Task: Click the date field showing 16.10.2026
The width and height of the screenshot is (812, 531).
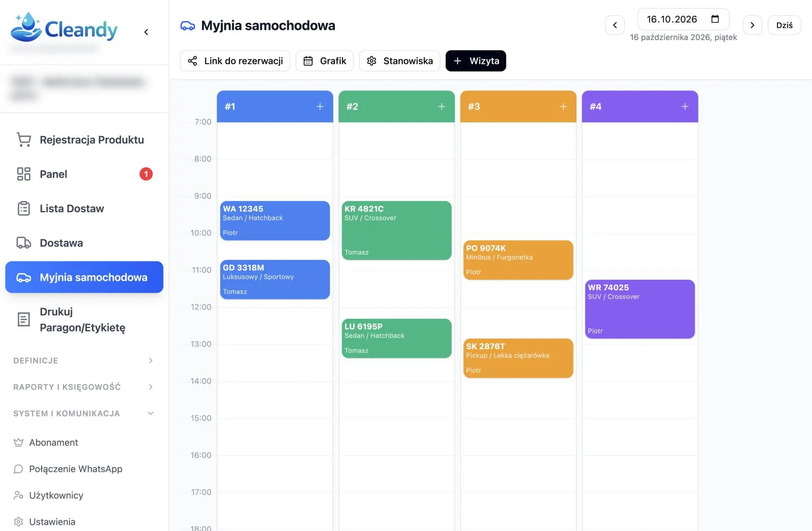Action: click(x=683, y=19)
